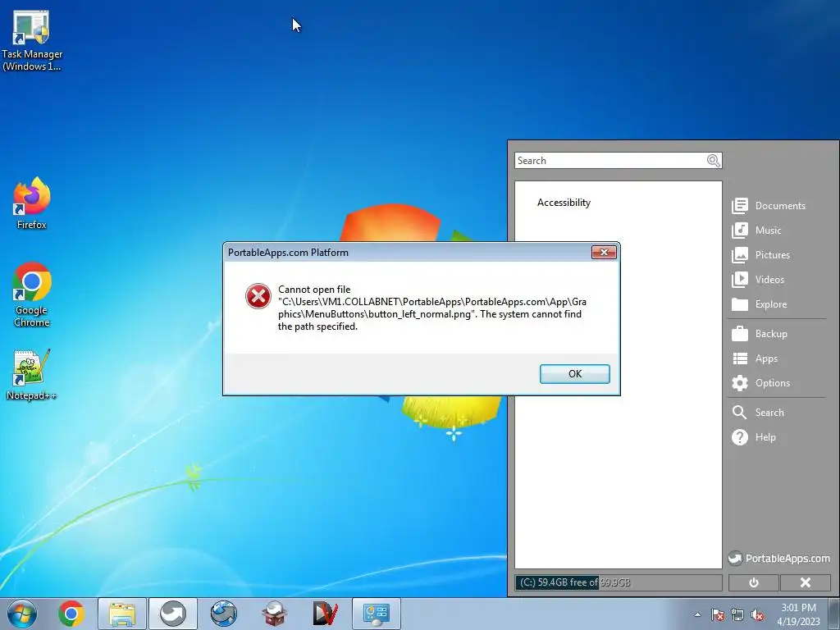This screenshot has width=840, height=630.
Task: Click the globe app taskbar icon
Action: (x=223, y=614)
